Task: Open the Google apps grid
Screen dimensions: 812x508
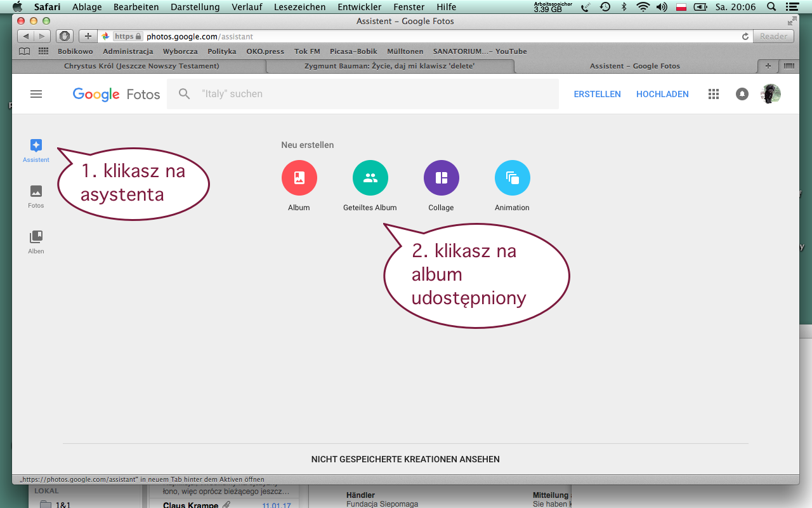Action: click(x=714, y=94)
